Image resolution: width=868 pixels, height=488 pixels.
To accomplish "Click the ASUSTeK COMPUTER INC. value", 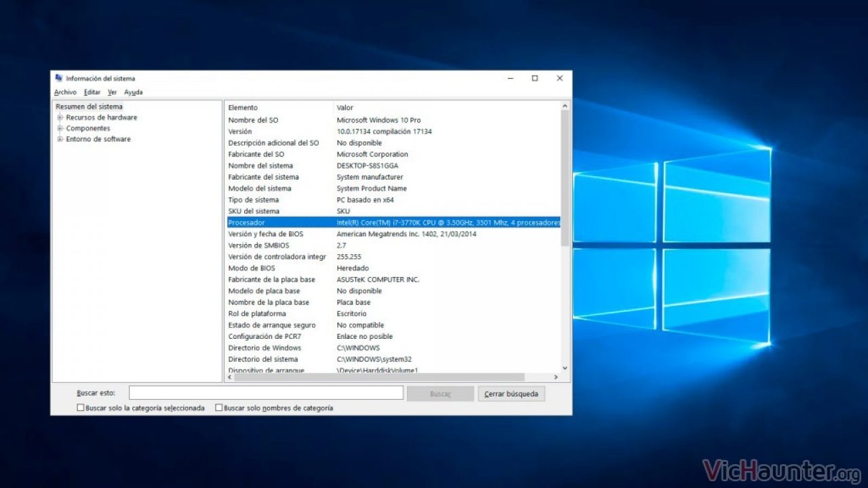I will click(x=378, y=279).
